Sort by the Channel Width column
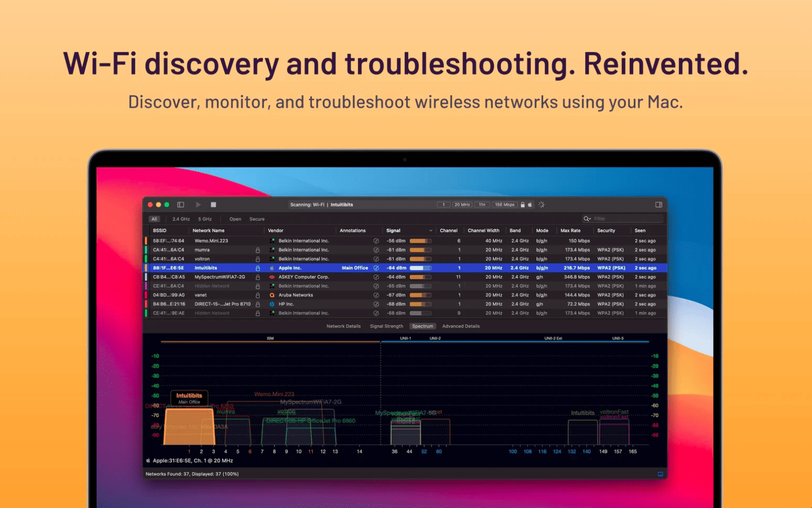812x508 pixels. point(483,231)
